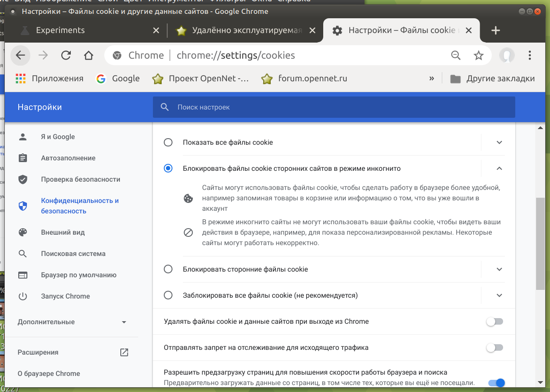Open the zoom magnifier icon in address bar
550x392 pixels.
point(456,55)
